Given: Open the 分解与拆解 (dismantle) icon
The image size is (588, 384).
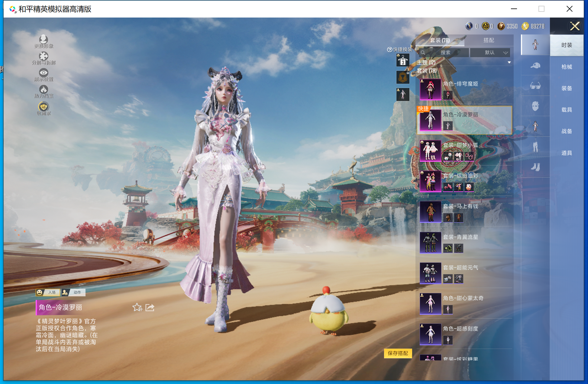Looking at the screenshot, I should (44, 56).
